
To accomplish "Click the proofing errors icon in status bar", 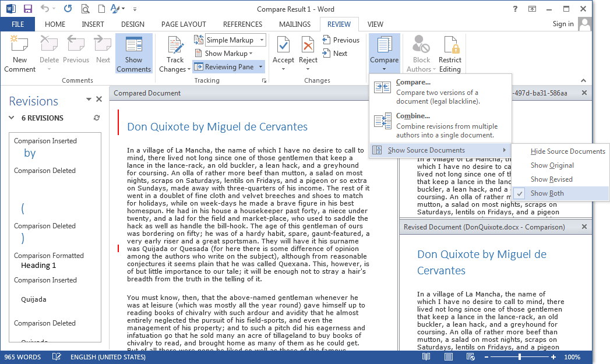I will 57,357.
